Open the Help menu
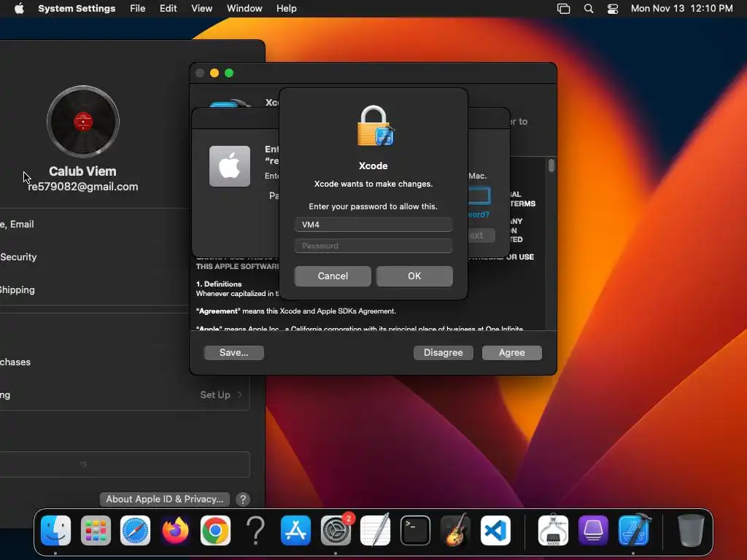The width and height of the screenshot is (747, 560). click(x=286, y=9)
